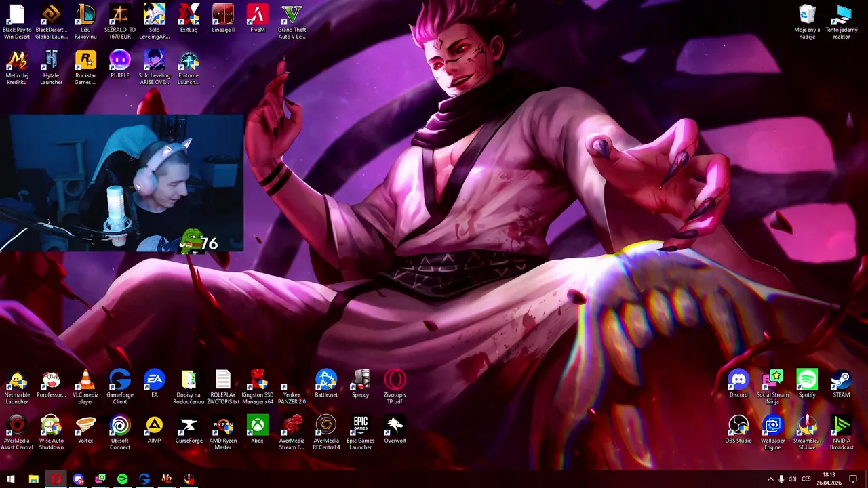Screen dimensions: 868x488
Task: Switch to Opera browser in taskbar
Action: click(x=56, y=479)
